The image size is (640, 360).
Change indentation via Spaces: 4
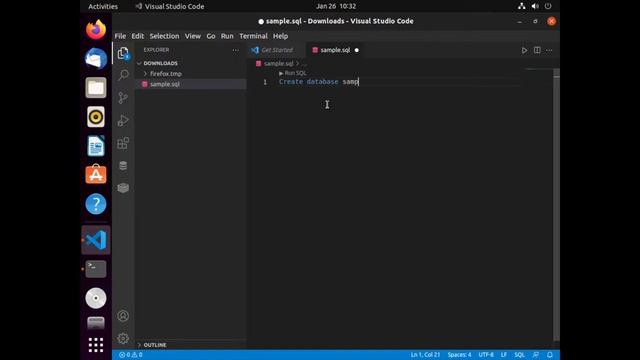coord(459,355)
